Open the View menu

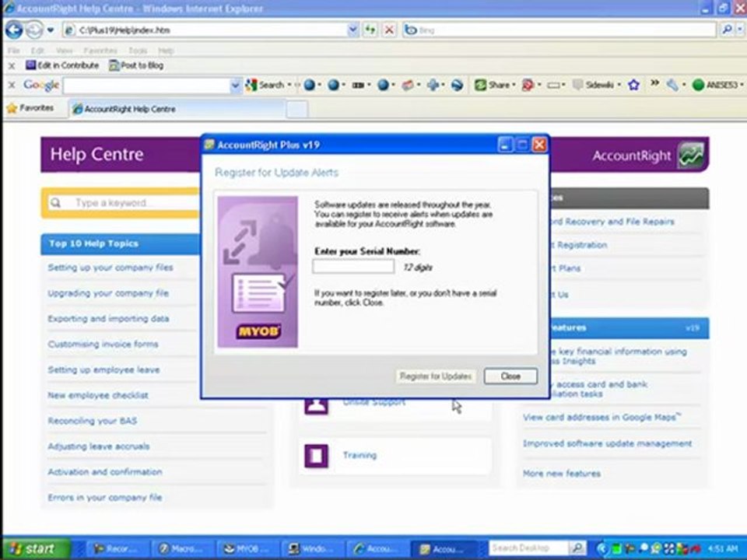[64, 51]
